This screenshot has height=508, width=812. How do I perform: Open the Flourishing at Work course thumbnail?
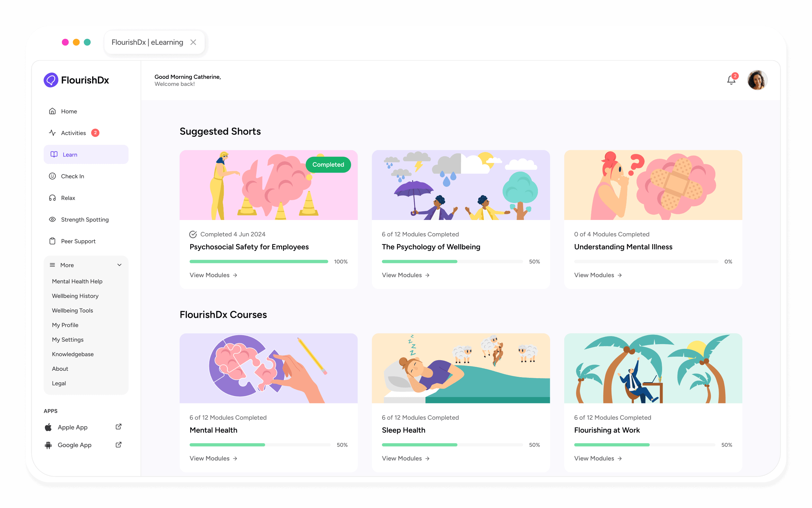click(653, 368)
